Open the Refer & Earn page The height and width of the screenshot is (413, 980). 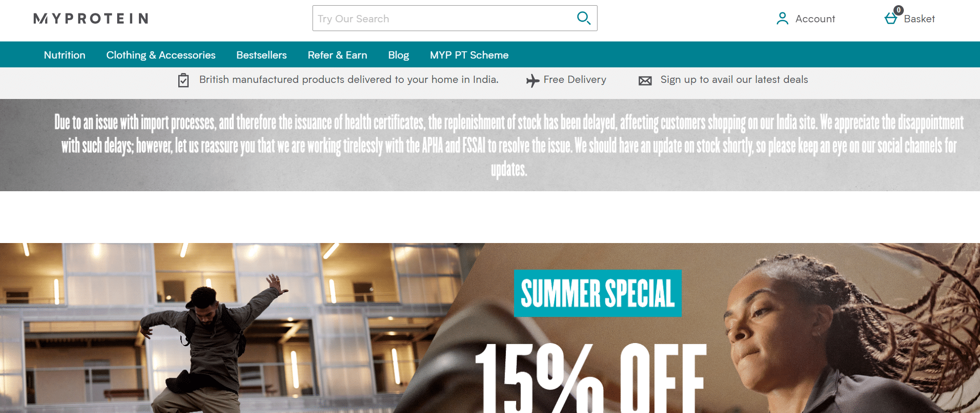click(337, 55)
